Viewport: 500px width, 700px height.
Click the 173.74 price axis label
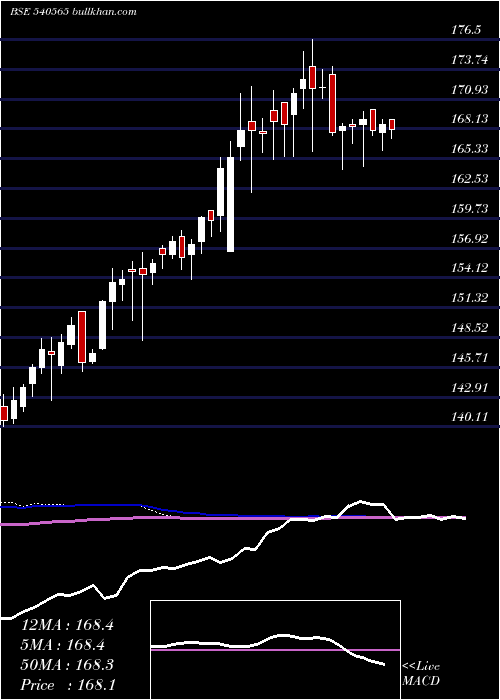tap(470, 60)
